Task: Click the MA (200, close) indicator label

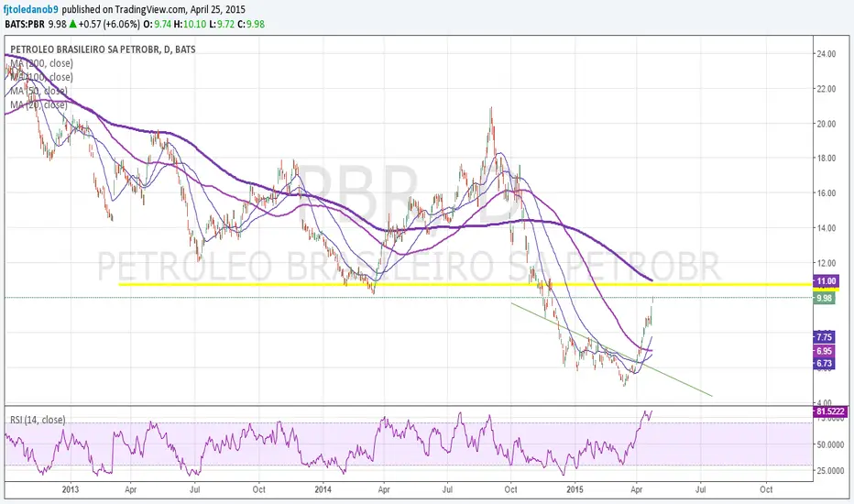Action: pos(41,63)
